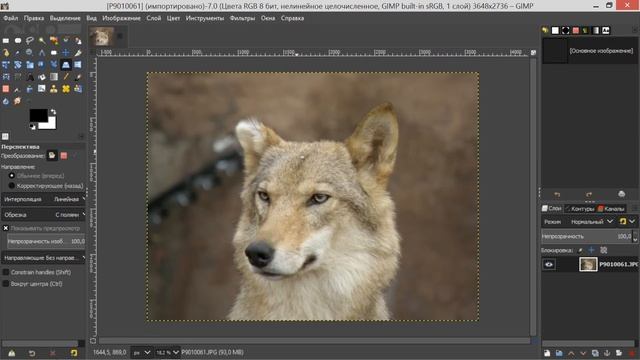Select the Scale tool
Screen dimensions: 640x360
click(30, 64)
